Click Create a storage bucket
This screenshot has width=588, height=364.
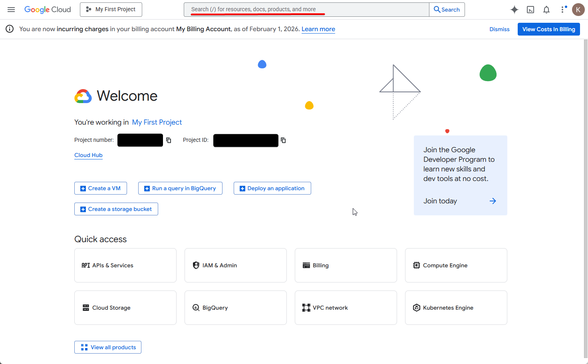click(x=116, y=209)
